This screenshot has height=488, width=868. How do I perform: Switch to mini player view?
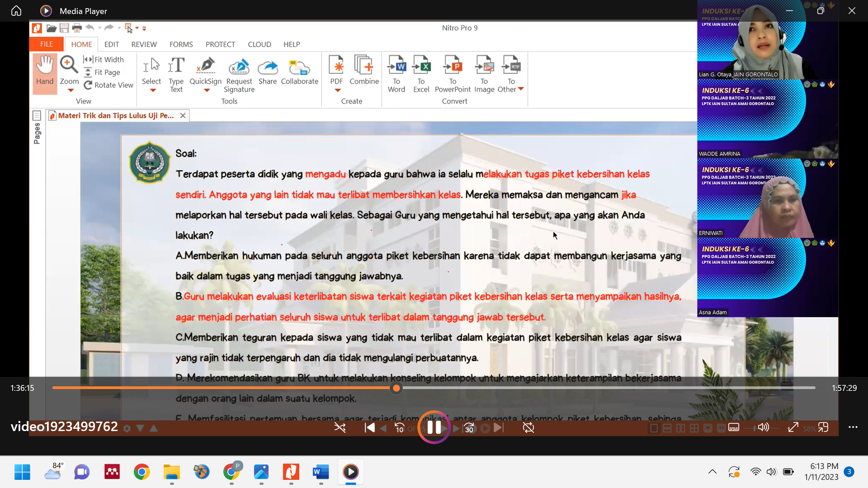point(823,427)
